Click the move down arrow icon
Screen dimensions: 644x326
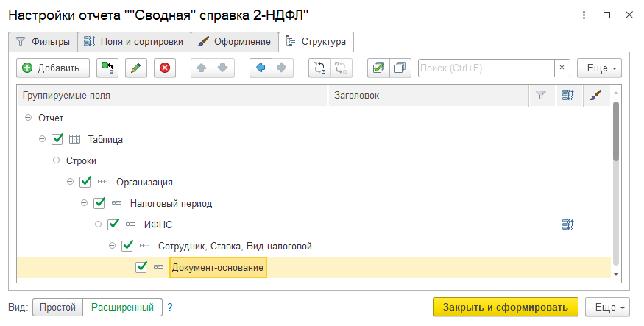pyautogui.click(x=222, y=68)
